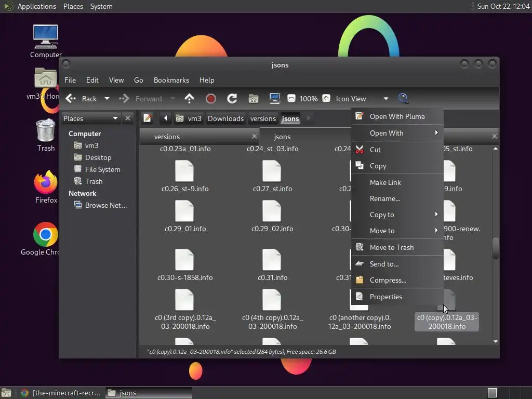
Task: Select Trash in the sidebar
Action: click(x=94, y=181)
